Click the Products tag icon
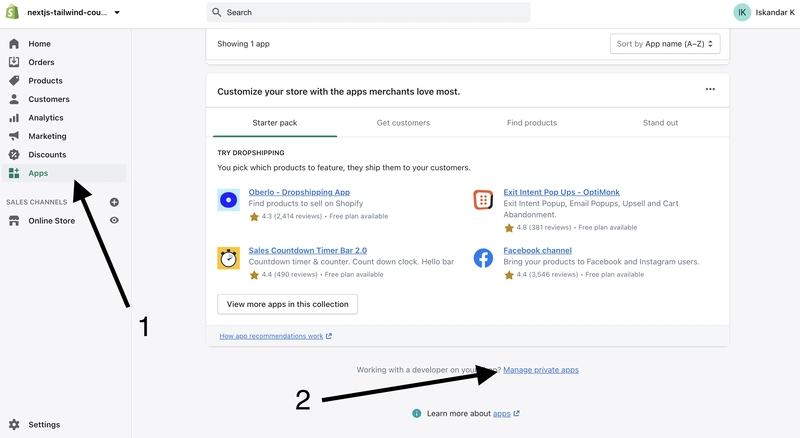This screenshot has width=800, height=438. point(14,81)
